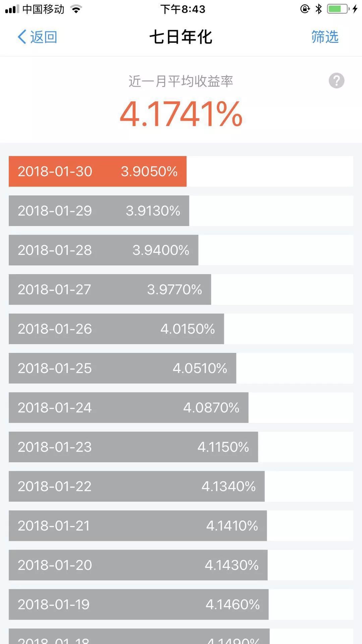Image resolution: width=362 pixels, height=644 pixels.
Task: Tap the 返回 back label
Action: (44, 37)
